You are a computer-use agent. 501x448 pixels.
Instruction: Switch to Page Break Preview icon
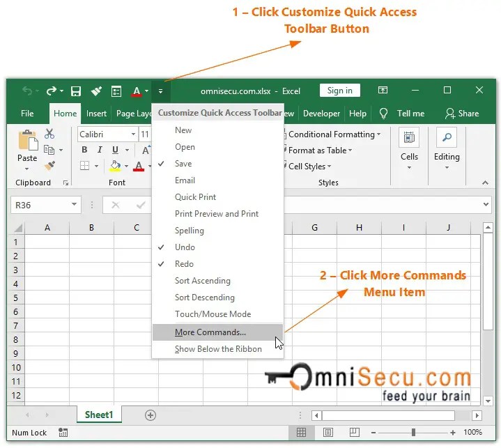[x=355, y=433]
